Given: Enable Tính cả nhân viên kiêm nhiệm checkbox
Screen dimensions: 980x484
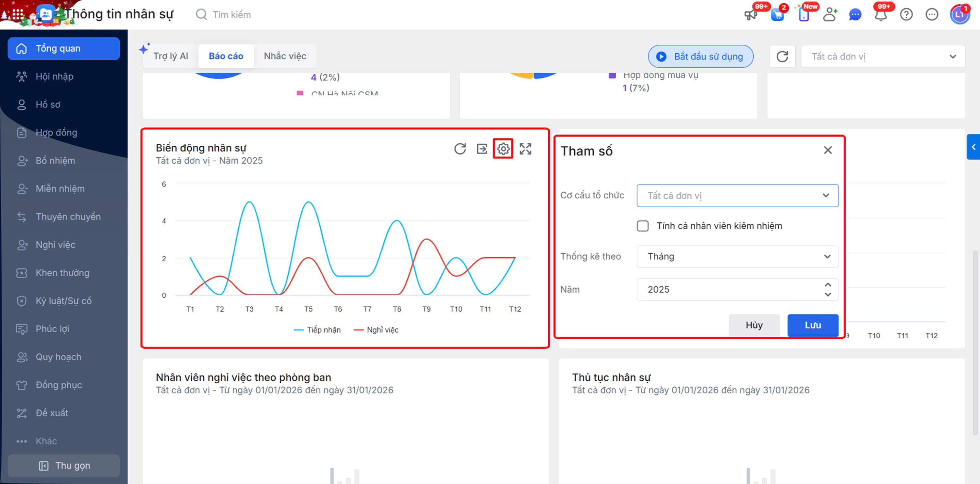Looking at the screenshot, I should [x=643, y=226].
